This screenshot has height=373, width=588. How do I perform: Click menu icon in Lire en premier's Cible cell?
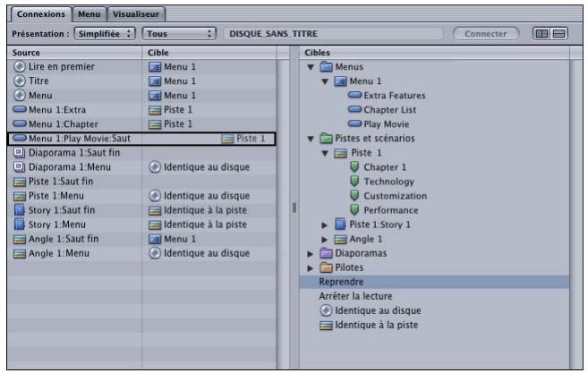155,67
